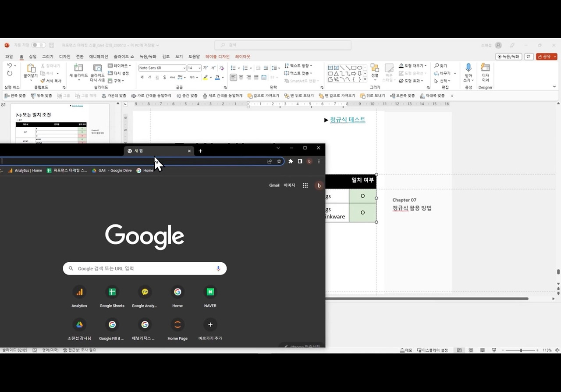This screenshot has height=392, width=561.
Task: Expand the Text Direction (텍스트 방향) dropdown
Action: [298, 66]
